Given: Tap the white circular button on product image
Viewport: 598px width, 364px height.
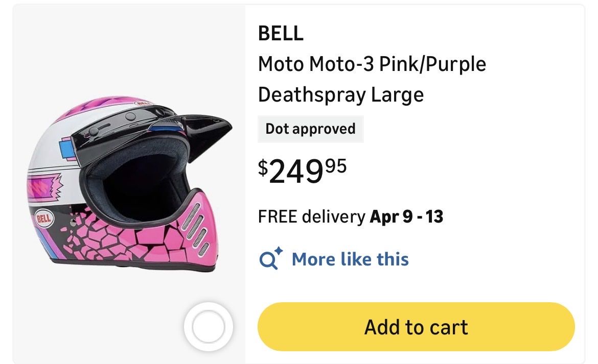Looking at the screenshot, I should 208,326.
